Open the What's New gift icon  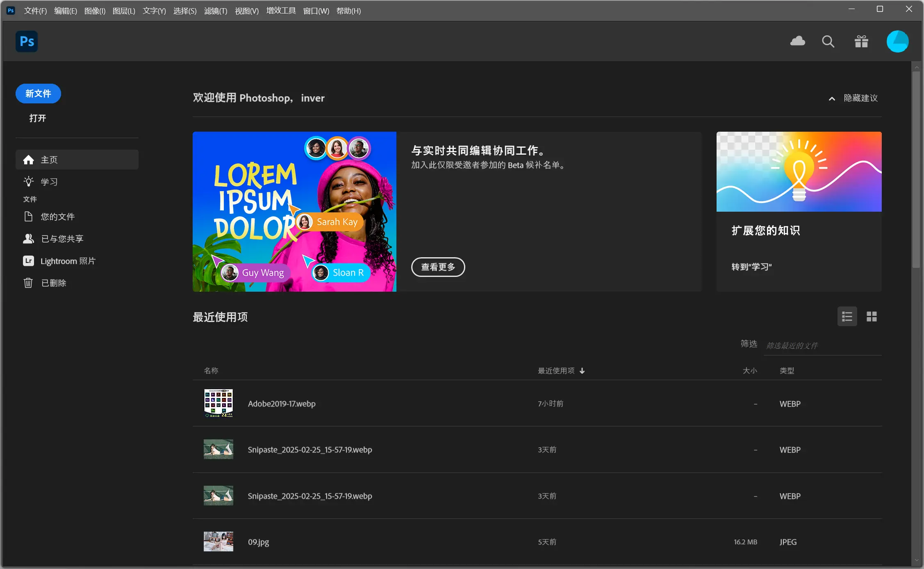coord(861,41)
